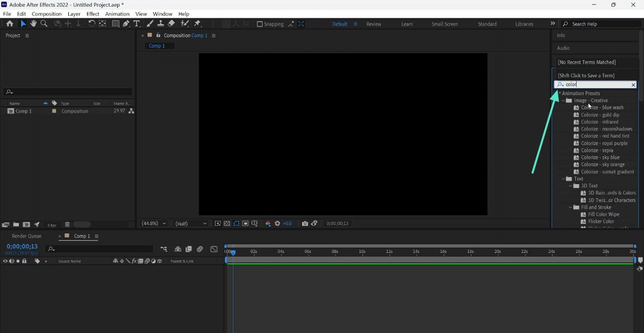
Task: Click the Home icon in the toolbar
Action: [9, 24]
